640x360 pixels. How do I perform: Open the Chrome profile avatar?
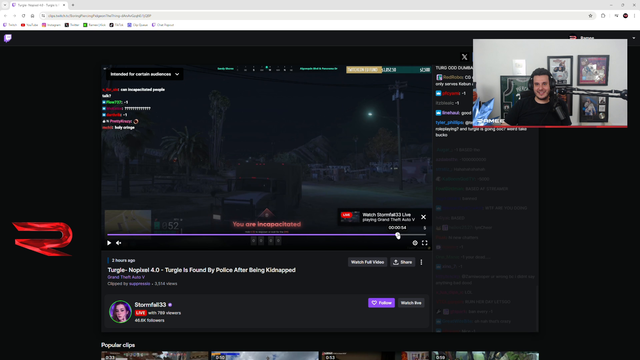pyautogui.click(x=625, y=16)
